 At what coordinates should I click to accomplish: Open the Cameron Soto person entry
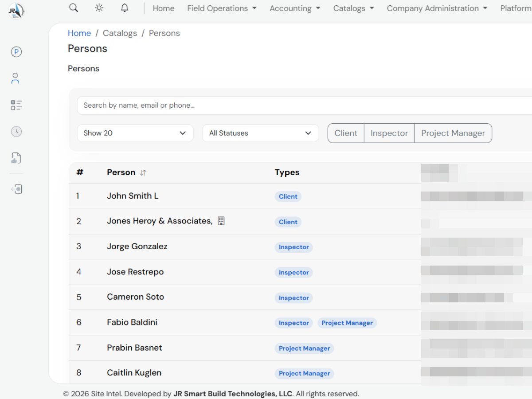pos(135,297)
